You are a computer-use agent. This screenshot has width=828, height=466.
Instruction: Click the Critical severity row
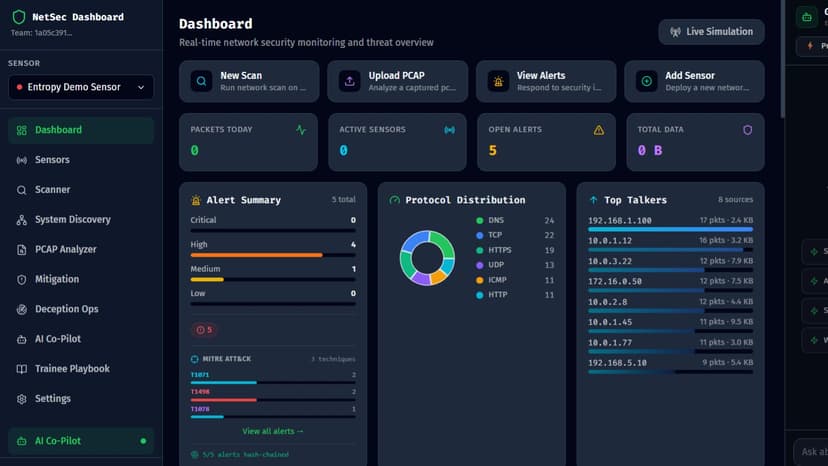[x=273, y=224]
